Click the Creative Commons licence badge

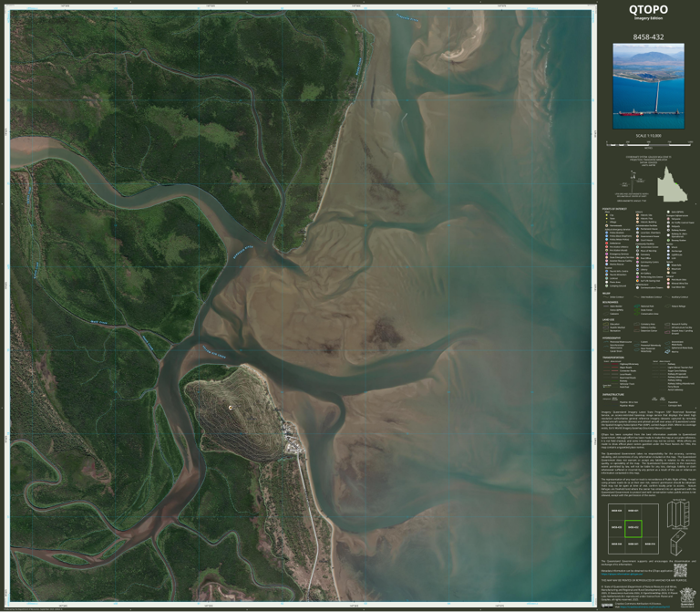[x=607, y=606]
